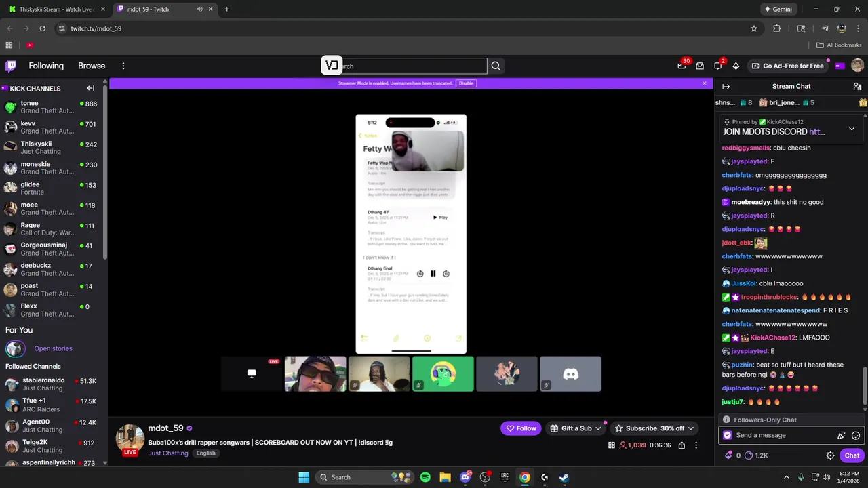The height and width of the screenshot is (488, 868).
Task: Open Steam from the taskbar
Action: coord(564,477)
